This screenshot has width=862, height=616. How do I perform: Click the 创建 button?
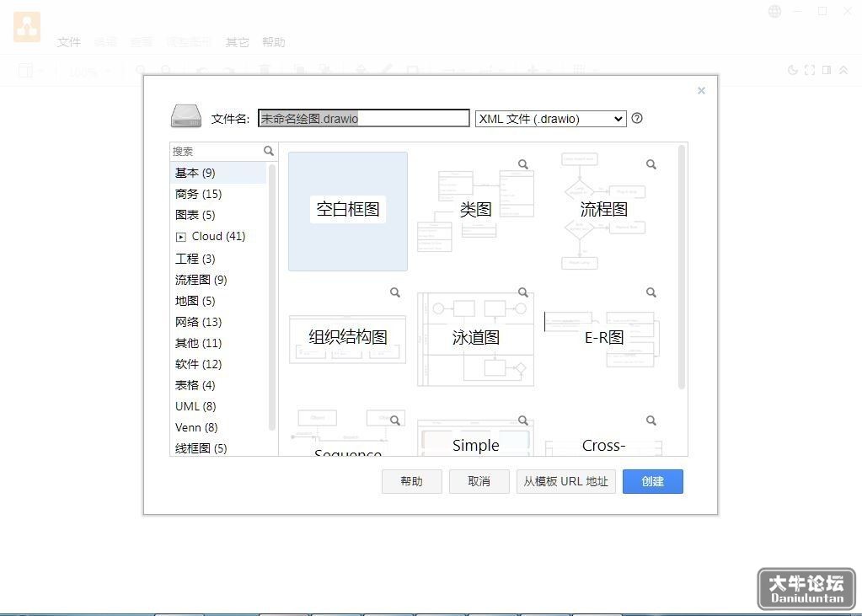point(652,481)
